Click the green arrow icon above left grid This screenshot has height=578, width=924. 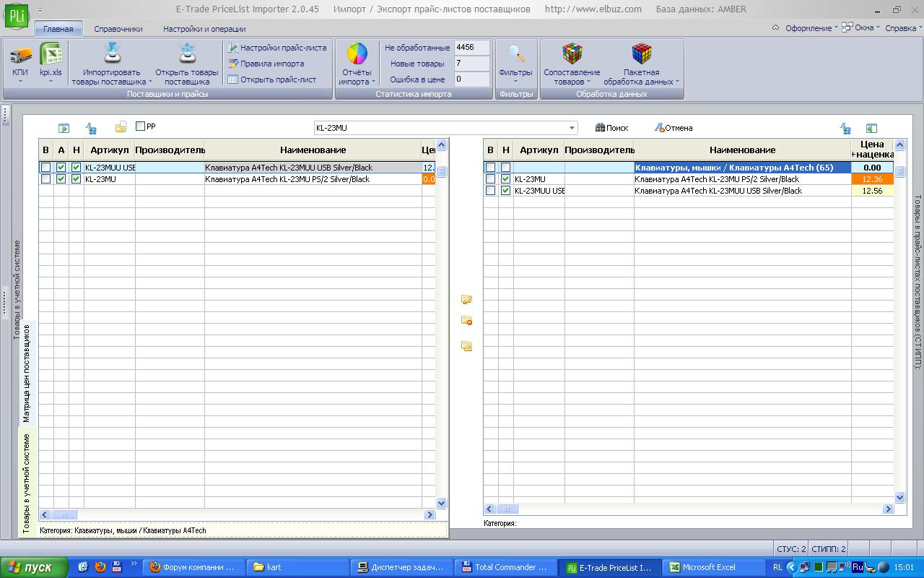(64, 129)
